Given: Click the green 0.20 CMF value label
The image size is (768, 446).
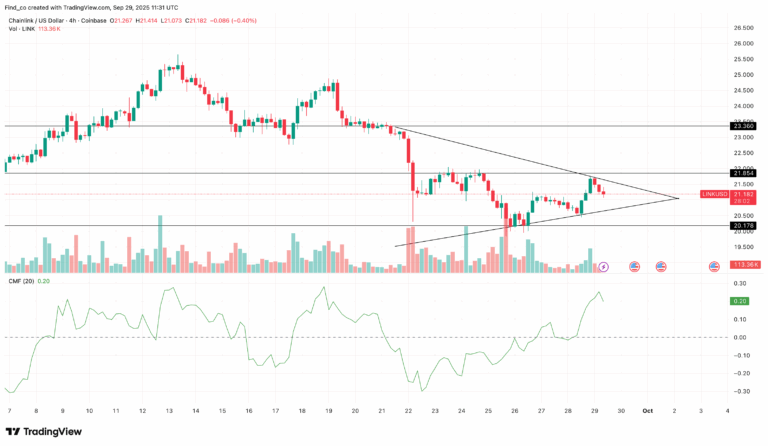Looking at the screenshot, I should pyautogui.click(x=742, y=301).
